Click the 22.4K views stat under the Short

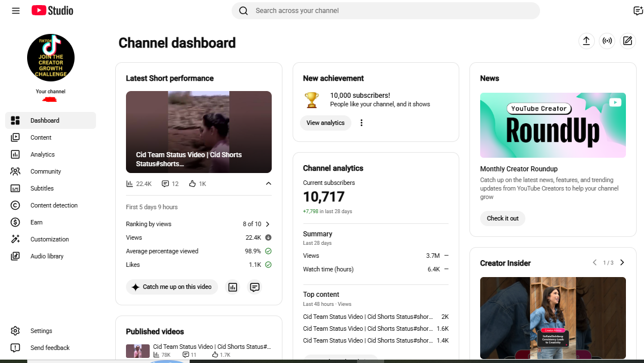(139, 184)
